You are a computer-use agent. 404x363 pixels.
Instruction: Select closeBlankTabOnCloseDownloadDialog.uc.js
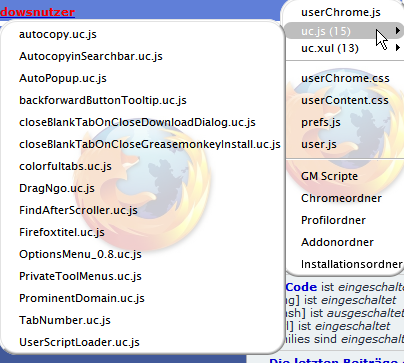(x=137, y=122)
